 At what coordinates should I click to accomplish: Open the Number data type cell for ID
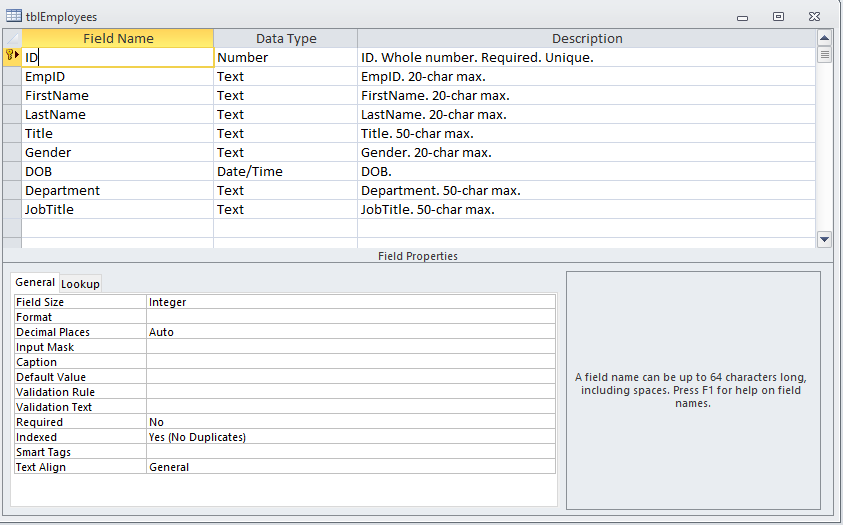point(285,57)
